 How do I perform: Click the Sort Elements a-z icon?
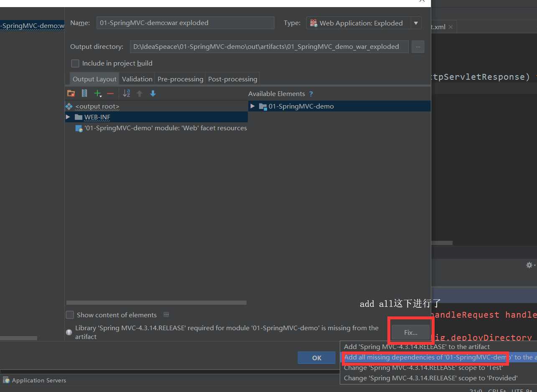[x=126, y=94]
